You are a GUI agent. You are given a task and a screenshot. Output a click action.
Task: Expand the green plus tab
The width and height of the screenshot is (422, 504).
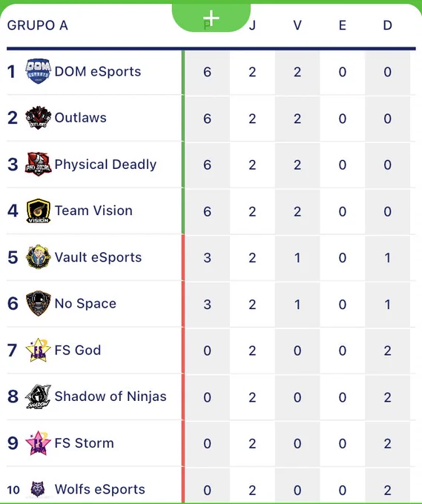[x=211, y=18]
